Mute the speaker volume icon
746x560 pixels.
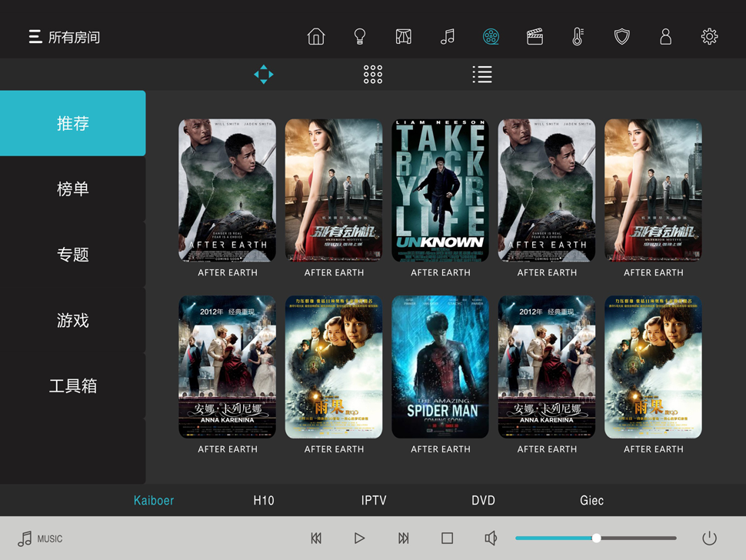[x=491, y=538]
